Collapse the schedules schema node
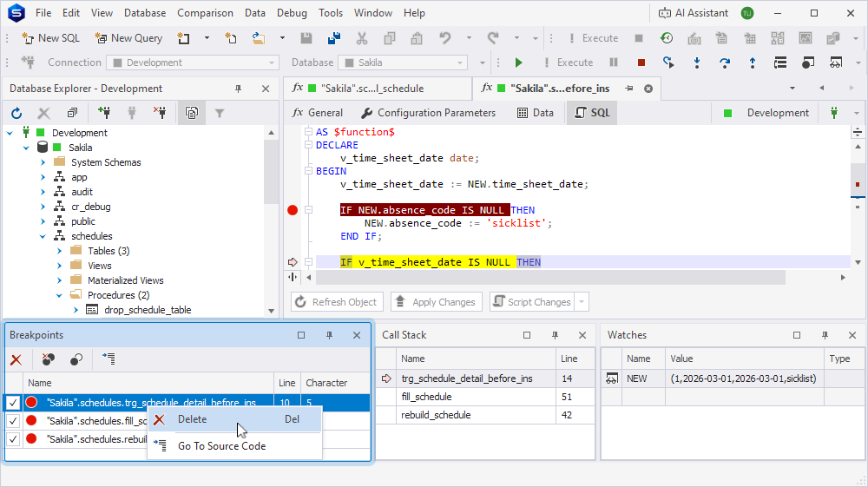Image resolution: width=868 pixels, height=487 pixels. click(43, 236)
